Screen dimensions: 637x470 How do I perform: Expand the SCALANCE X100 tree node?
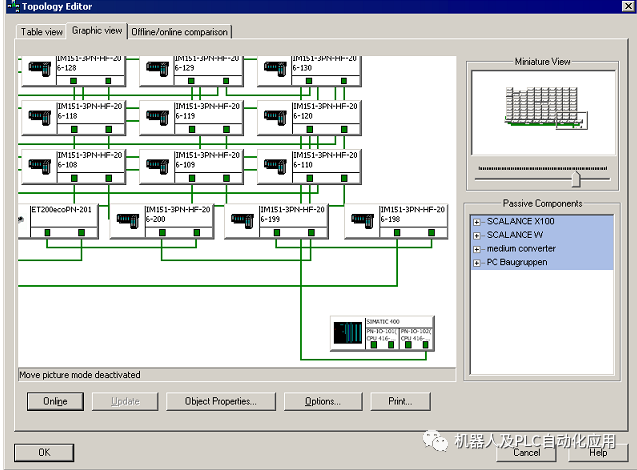pyautogui.click(x=477, y=222)
